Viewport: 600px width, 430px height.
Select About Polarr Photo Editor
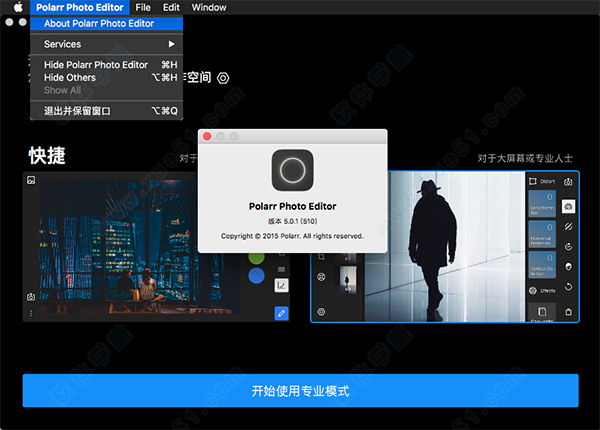pos(106,23)
